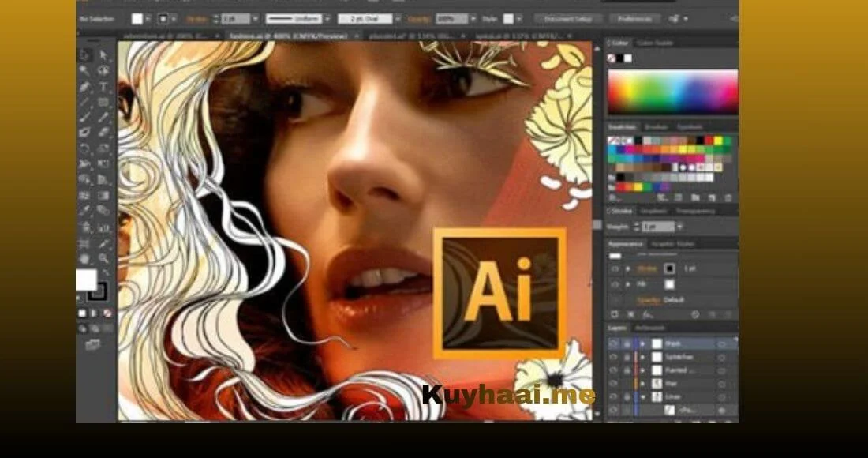Click the Stroke link in control bar
Viewport: 868px width, 458px height.
[196, 19]
